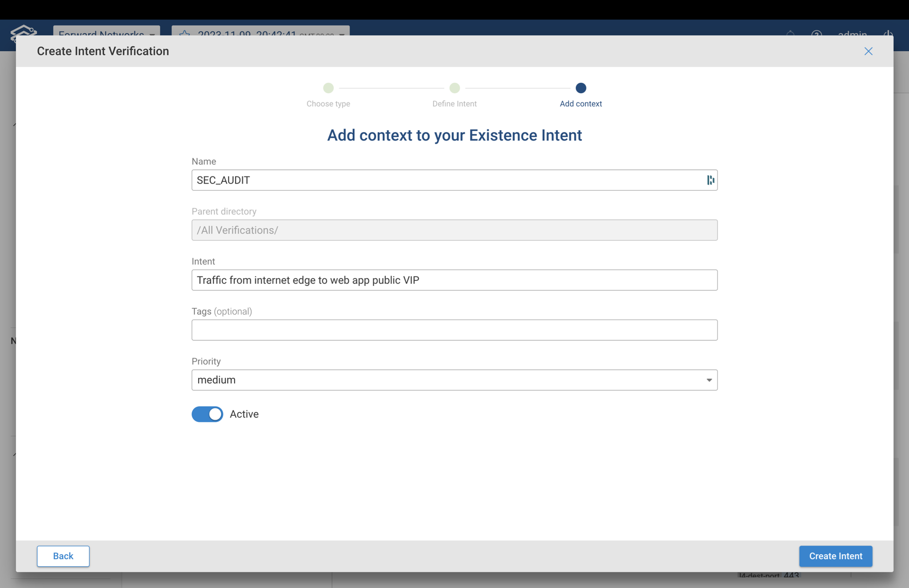
Task: Select the Choose type step circle
Action: [328, 88]
